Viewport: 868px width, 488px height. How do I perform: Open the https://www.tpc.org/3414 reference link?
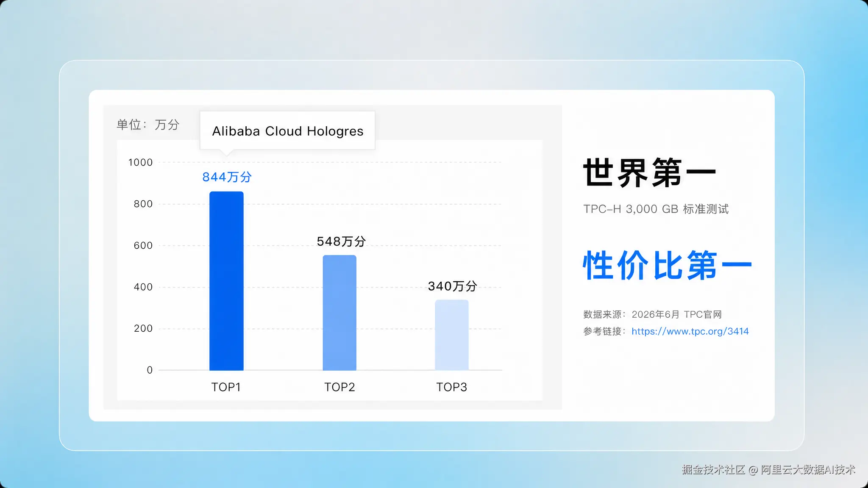tap(690, 331)
